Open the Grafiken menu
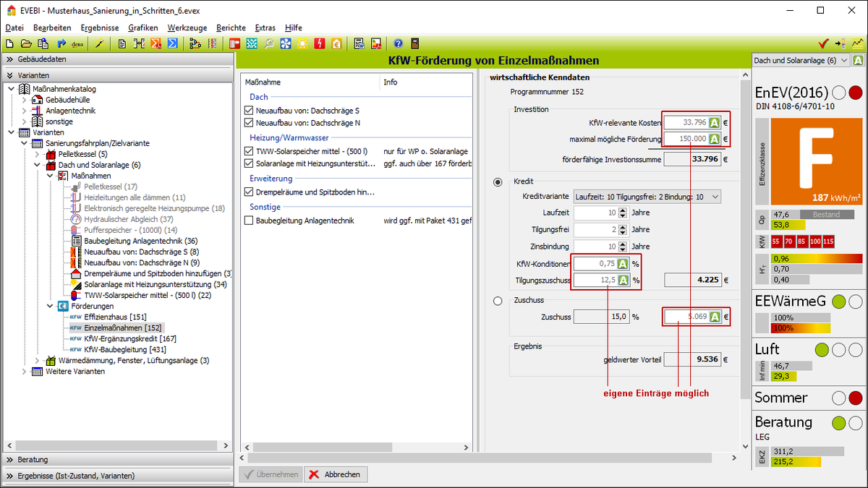Viewport: 868px width, 488px height. point(143,27)
